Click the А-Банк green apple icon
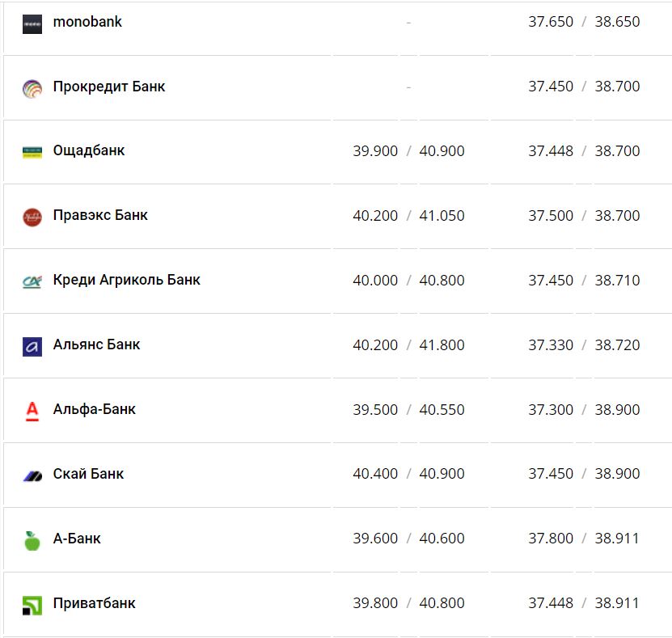Viewport: 672px width, 638px height. click(32, 540)
